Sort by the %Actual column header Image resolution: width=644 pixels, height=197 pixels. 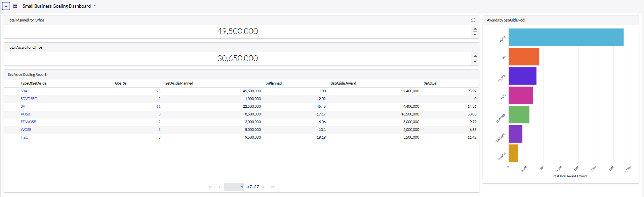point(431,83)
